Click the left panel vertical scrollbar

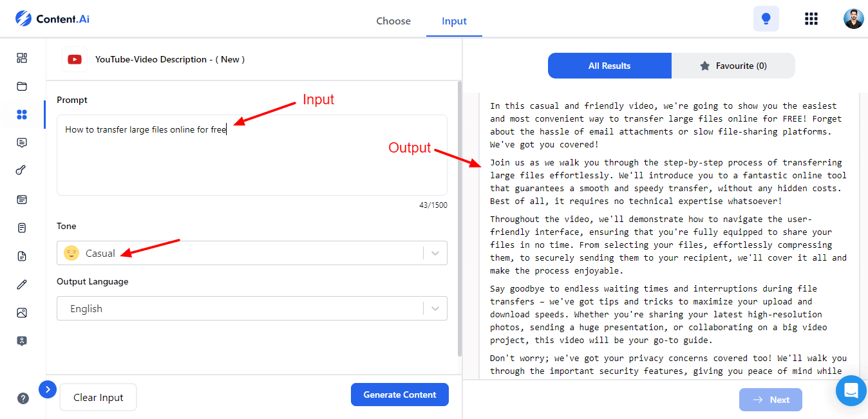click(x=459, y=219)
